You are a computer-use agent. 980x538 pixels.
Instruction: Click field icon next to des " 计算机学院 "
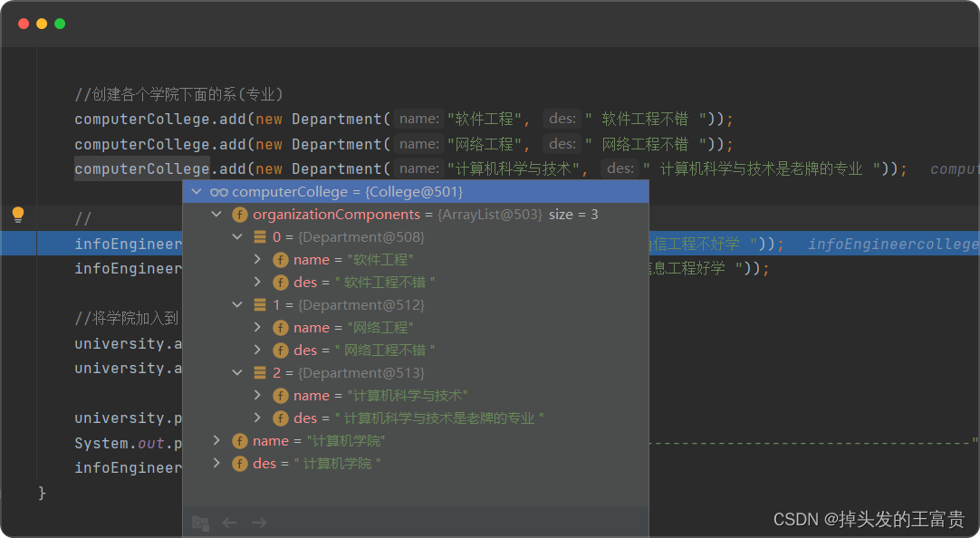point(240,464)
